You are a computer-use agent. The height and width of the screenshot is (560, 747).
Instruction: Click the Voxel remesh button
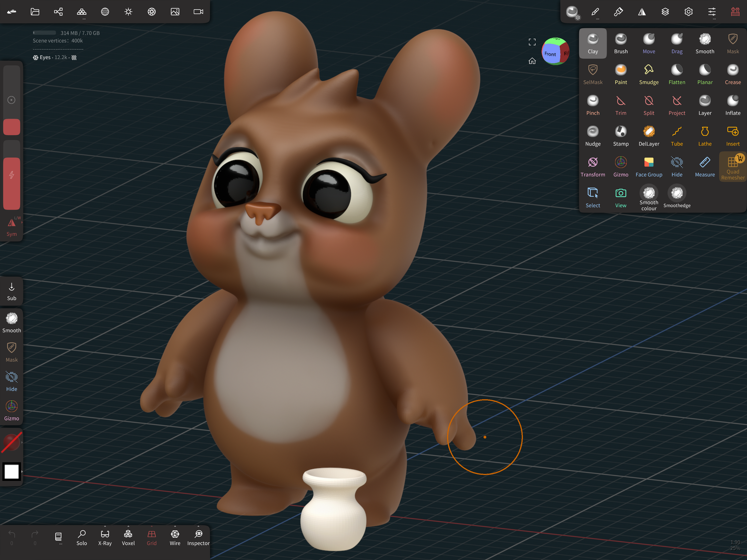click(128, 538)
